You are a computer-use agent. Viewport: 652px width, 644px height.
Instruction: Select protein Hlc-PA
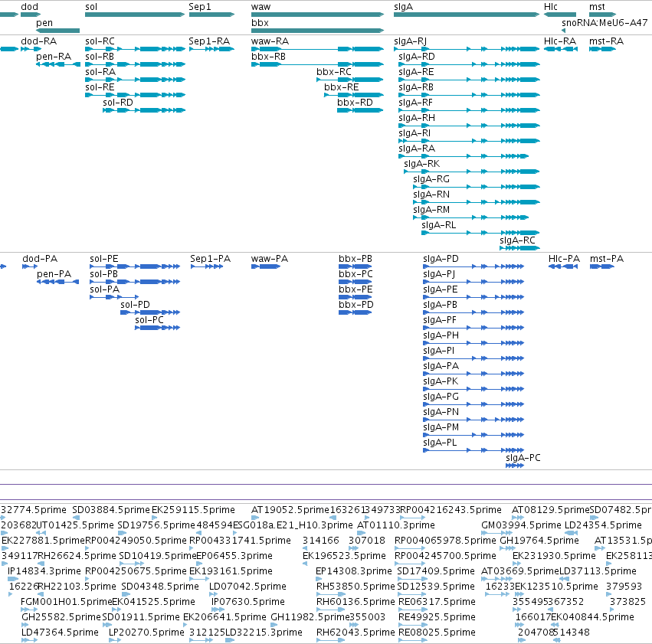[564, 259]
